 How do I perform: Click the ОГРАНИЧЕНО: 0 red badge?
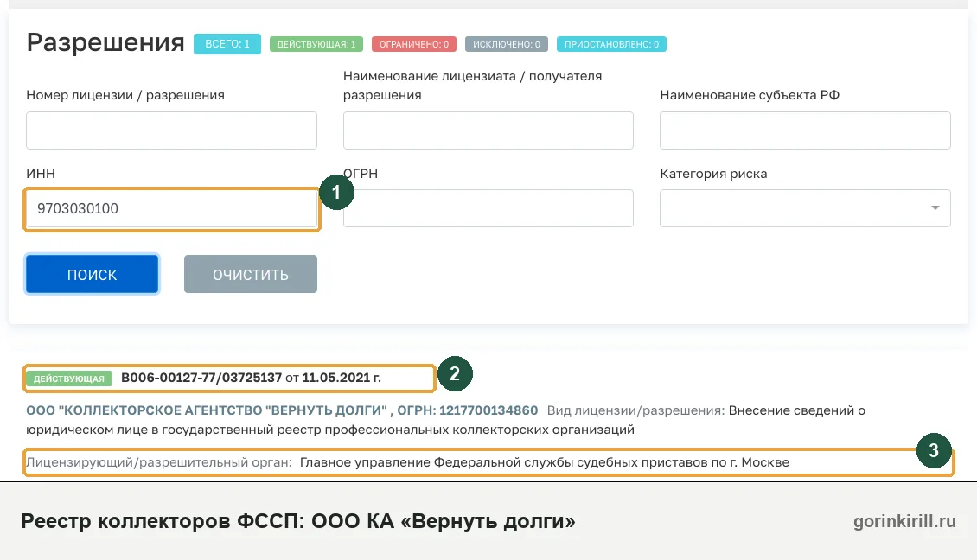pyautogui.click(x=414, y=44)
